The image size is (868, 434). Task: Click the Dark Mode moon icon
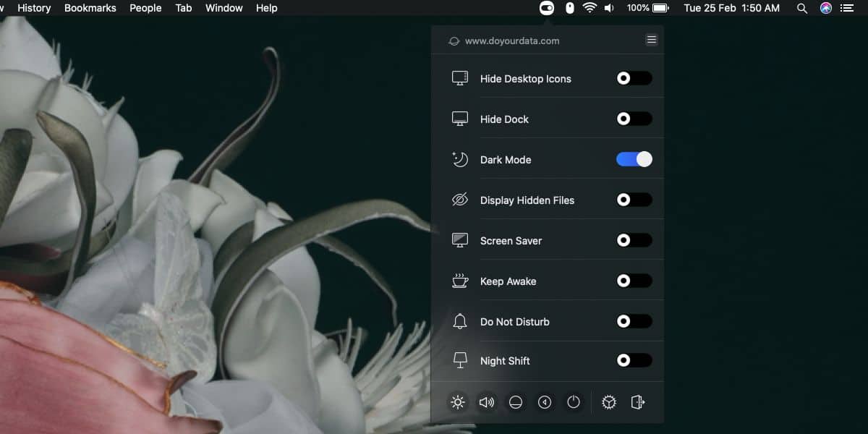(x=460, y=159)
